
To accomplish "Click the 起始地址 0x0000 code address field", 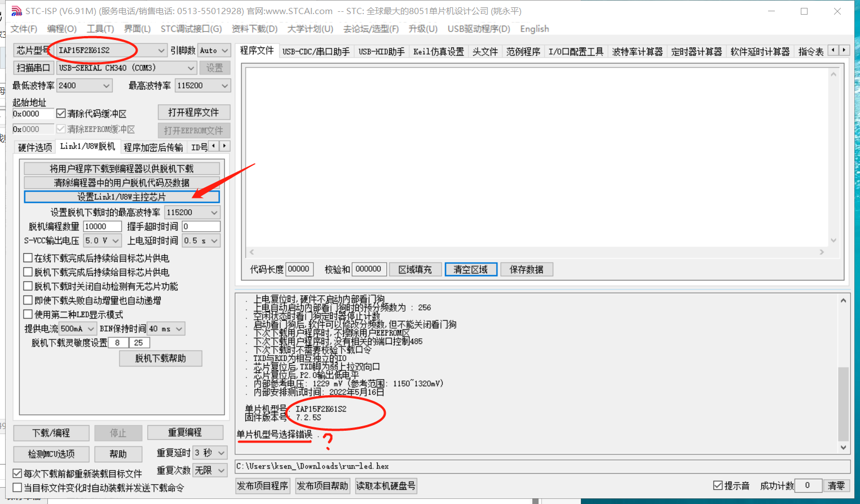I will point(33,113).
